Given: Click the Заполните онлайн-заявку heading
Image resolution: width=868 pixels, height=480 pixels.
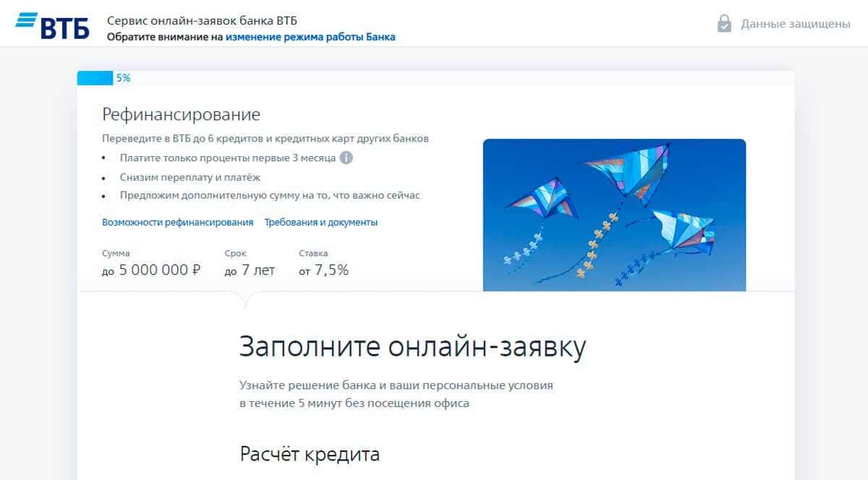Looking at the screenshot, I should click(412, 348).
